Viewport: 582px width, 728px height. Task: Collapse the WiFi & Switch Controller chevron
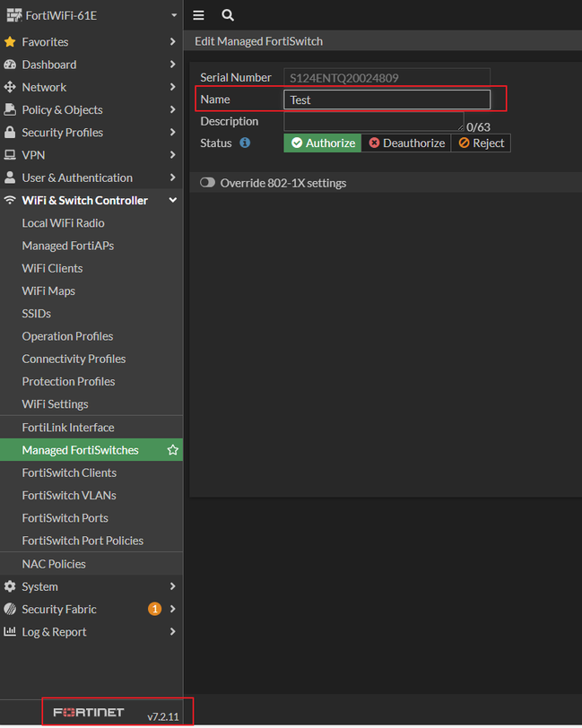173,200
